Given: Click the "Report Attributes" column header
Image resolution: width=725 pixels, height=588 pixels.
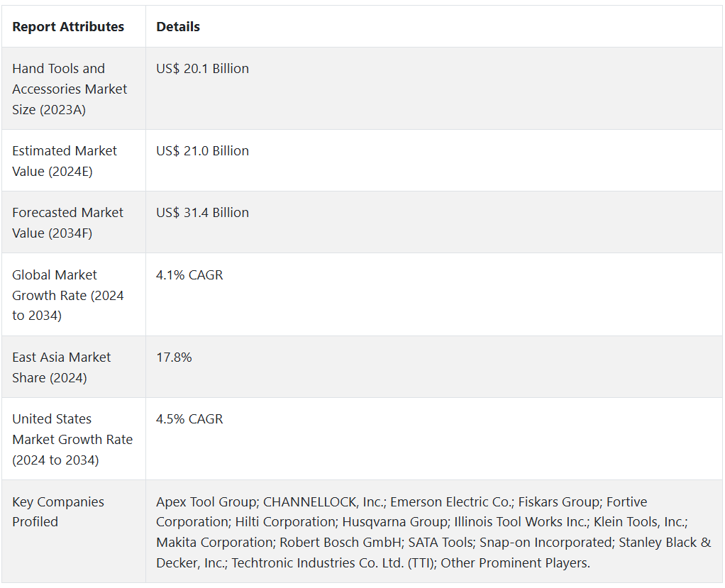Looking at the screenshot, I should point(68,27).
